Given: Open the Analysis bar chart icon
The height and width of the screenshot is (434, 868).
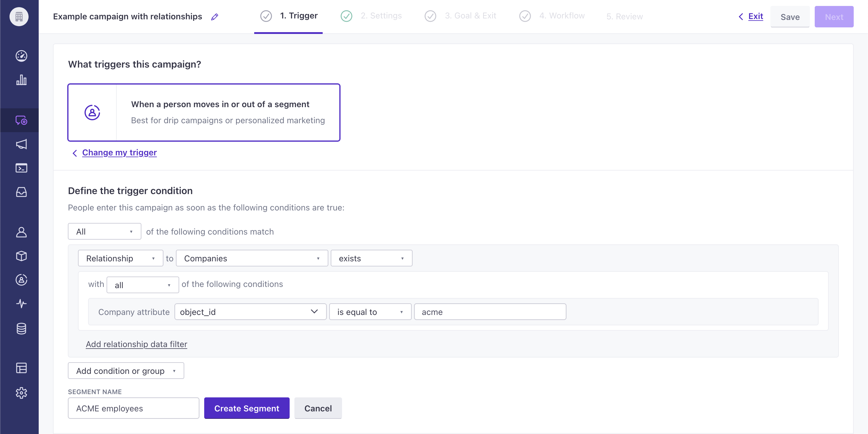Looking at the screenshot, I should point(21,80).
